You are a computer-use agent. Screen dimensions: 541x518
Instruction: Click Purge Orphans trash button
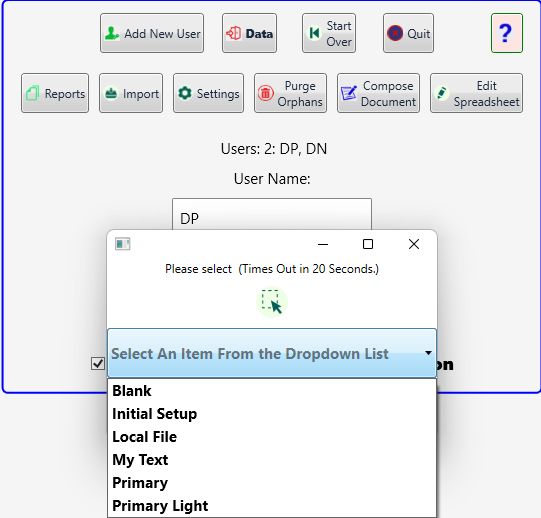(x=290, y=93)
